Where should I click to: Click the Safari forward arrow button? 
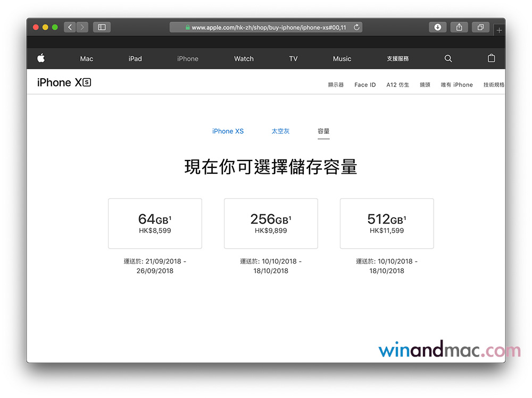[82, 27]
